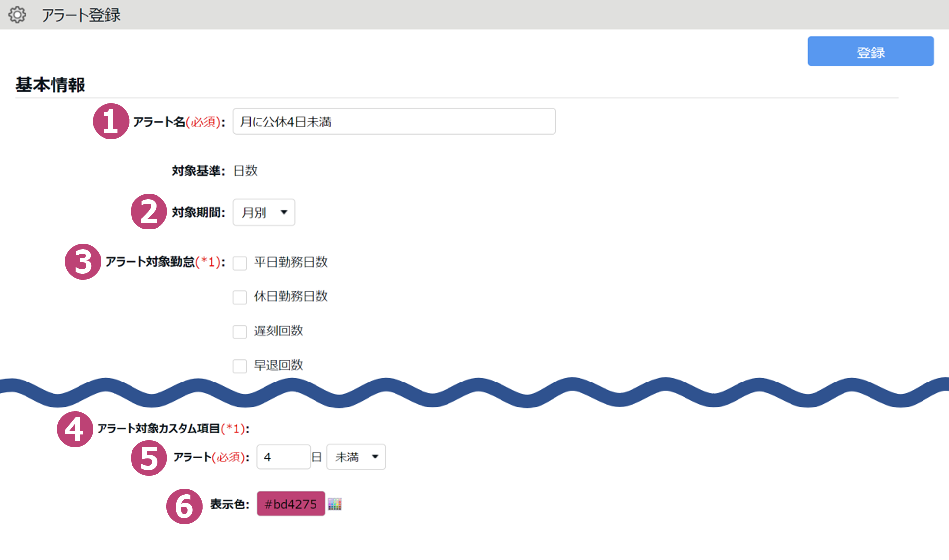This screenshot has height=560, width=949.
Task: Click the 基本情報 section heading
Action: coord(50,85)
